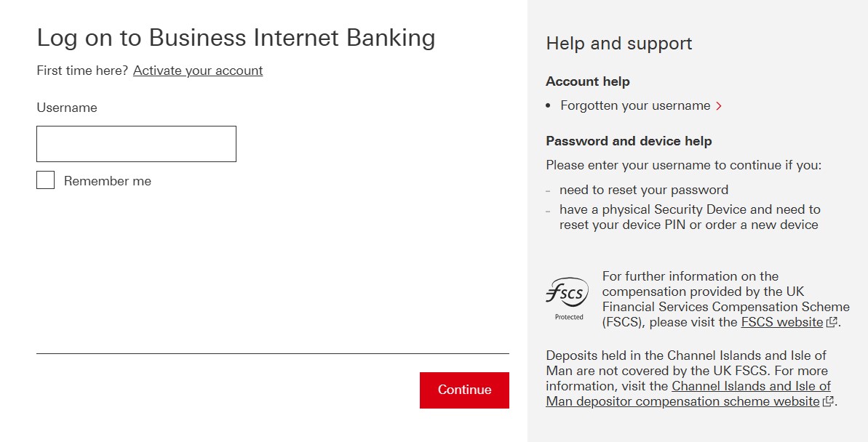Select the Username field label
868x442 pixels.
tap(66, 107)
